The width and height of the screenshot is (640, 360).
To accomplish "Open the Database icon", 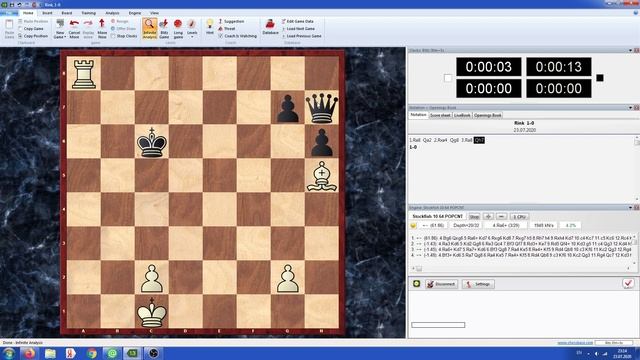I will tap(270, 24).
